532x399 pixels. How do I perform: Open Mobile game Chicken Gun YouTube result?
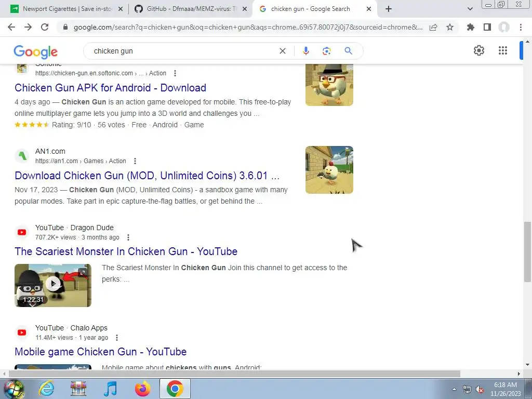[x=100, y=352]
